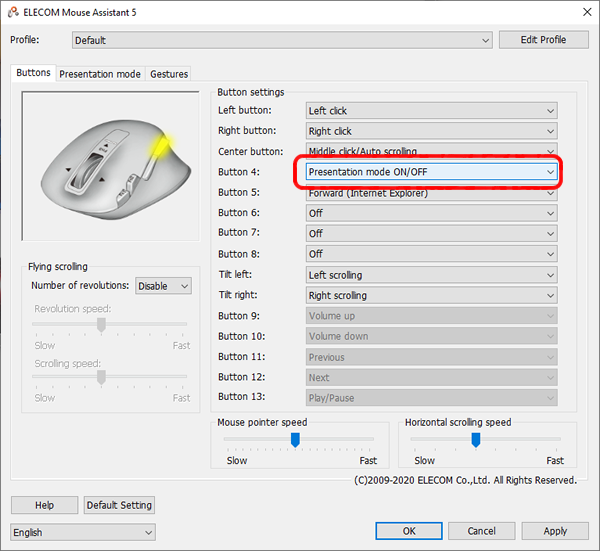Click the Mouse pointer speed slider handle
This screenshot has height=551, width=600.
[x=295, y=440]
